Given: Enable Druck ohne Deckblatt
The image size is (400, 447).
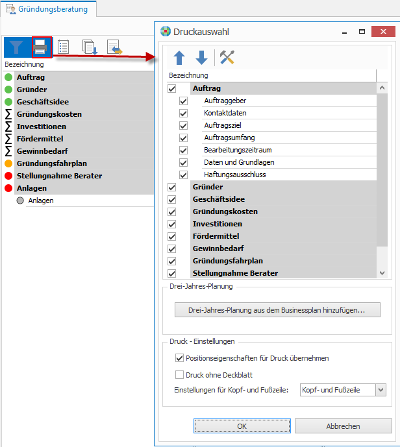Looking at the screenshot, I should [179, 375].
